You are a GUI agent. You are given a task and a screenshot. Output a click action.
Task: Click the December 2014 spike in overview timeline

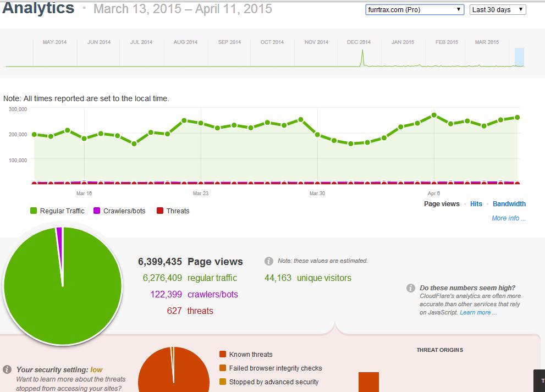[x=362, y=58]
